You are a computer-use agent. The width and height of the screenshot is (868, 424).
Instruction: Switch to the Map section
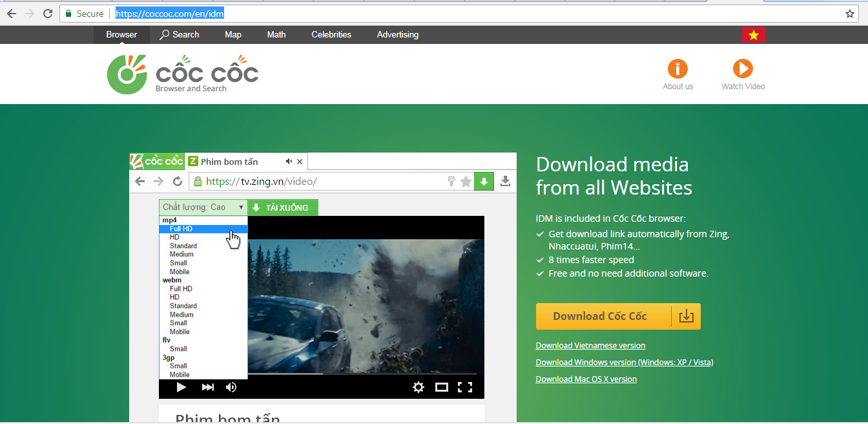pos(233,35)
